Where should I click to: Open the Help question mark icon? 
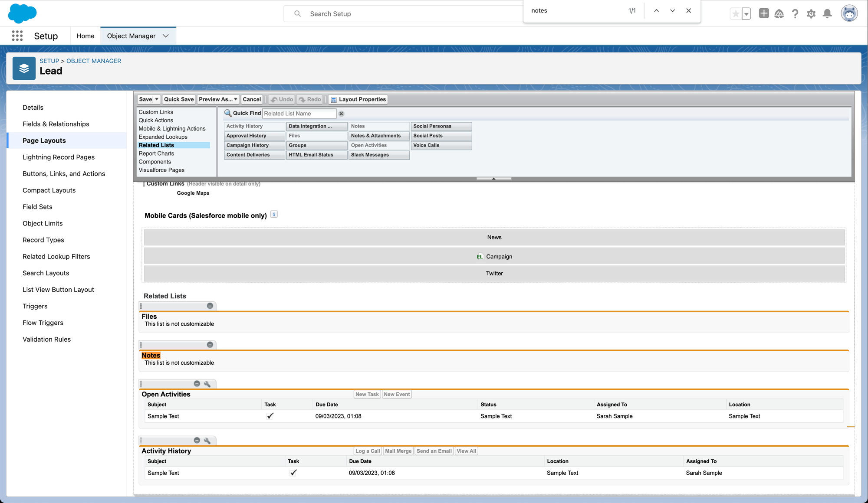pyautogui.click(x=795, y=14)
